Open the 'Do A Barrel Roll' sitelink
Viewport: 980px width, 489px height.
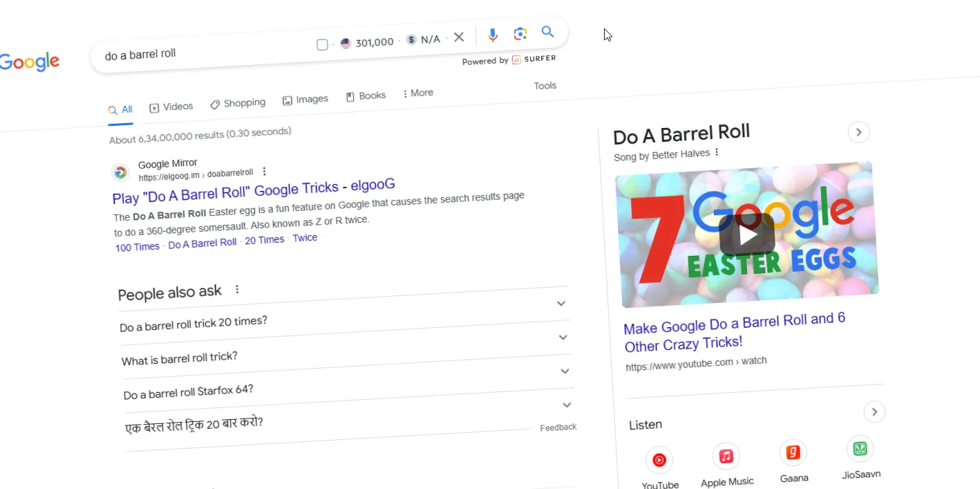click(202, 243)
